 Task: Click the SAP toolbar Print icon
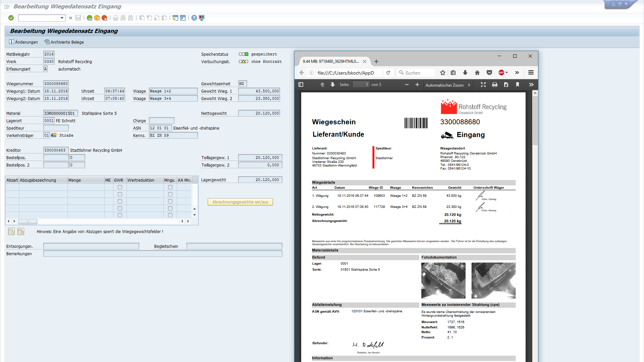[116, 18]
